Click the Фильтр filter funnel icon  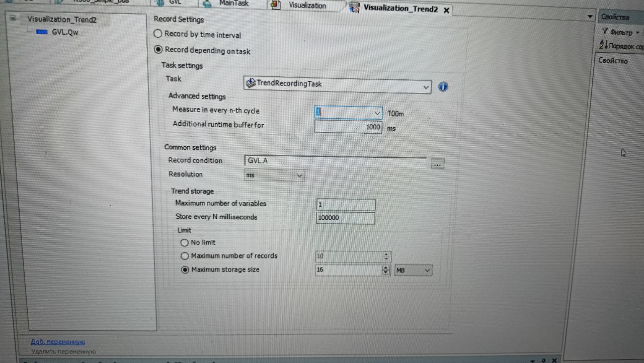pos(604,32)
